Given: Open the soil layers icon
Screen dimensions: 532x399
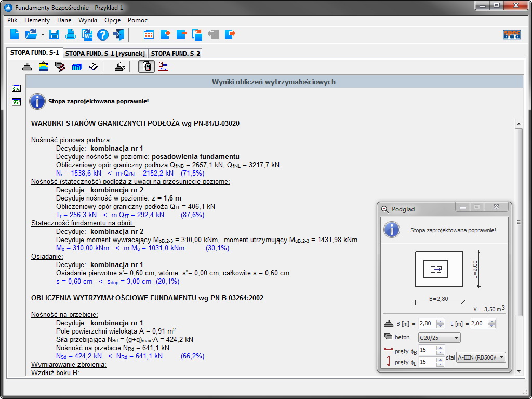Looking at the screenshot, I should pyautogui.click(x=44, y=66).
